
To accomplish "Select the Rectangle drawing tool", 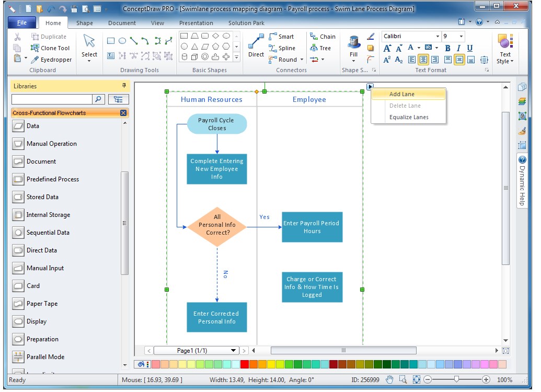I will click(111, 41).
